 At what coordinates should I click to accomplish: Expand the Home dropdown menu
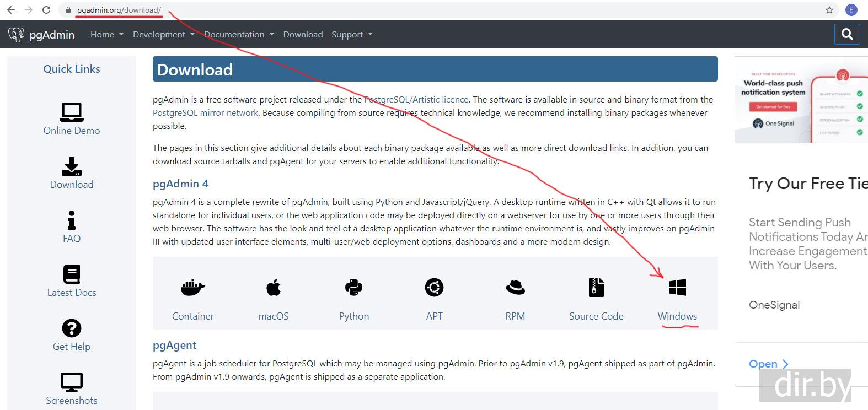[x=106, y=34]
